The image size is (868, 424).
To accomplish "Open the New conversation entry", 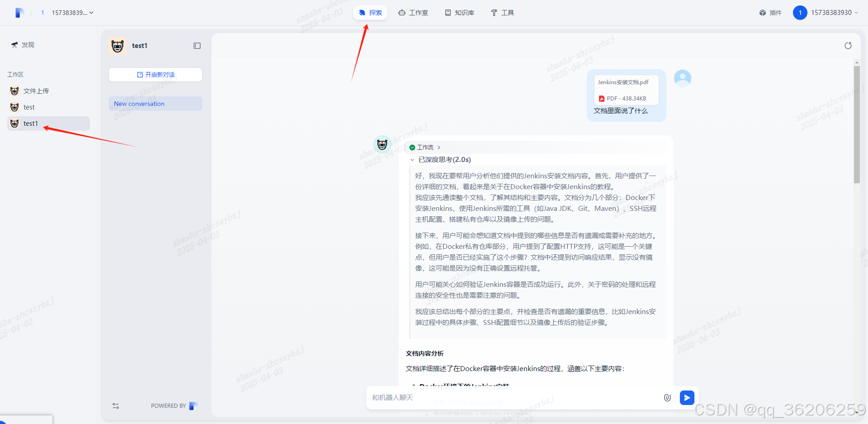I will 156,104.
